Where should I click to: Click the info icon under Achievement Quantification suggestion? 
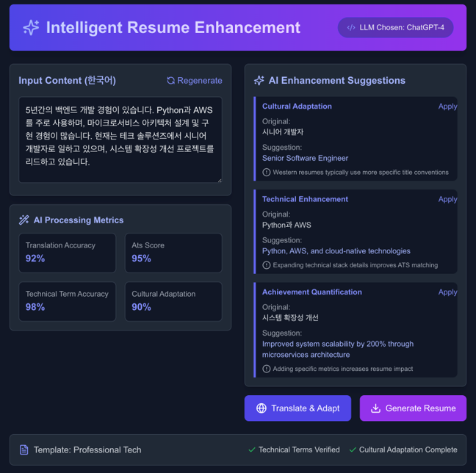pos(267,369)
